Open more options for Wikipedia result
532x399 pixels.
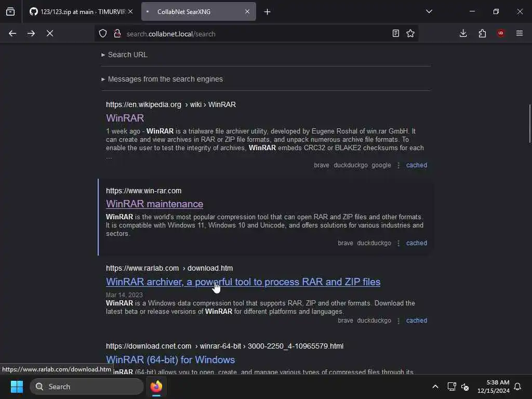398,165
